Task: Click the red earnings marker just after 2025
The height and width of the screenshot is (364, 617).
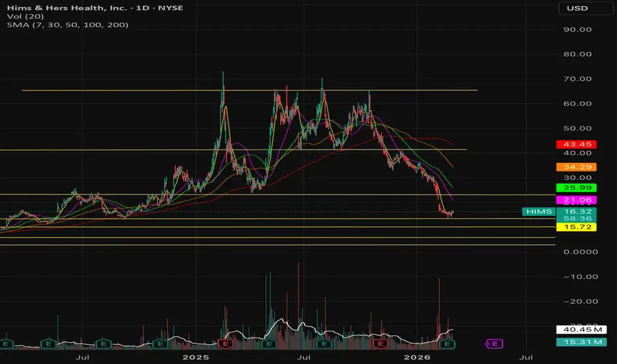Action: point(226,343)
